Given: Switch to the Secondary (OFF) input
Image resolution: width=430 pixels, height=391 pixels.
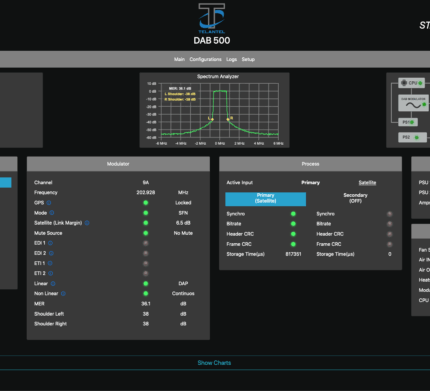Looking at the screenshot, I should click(355, 198).
